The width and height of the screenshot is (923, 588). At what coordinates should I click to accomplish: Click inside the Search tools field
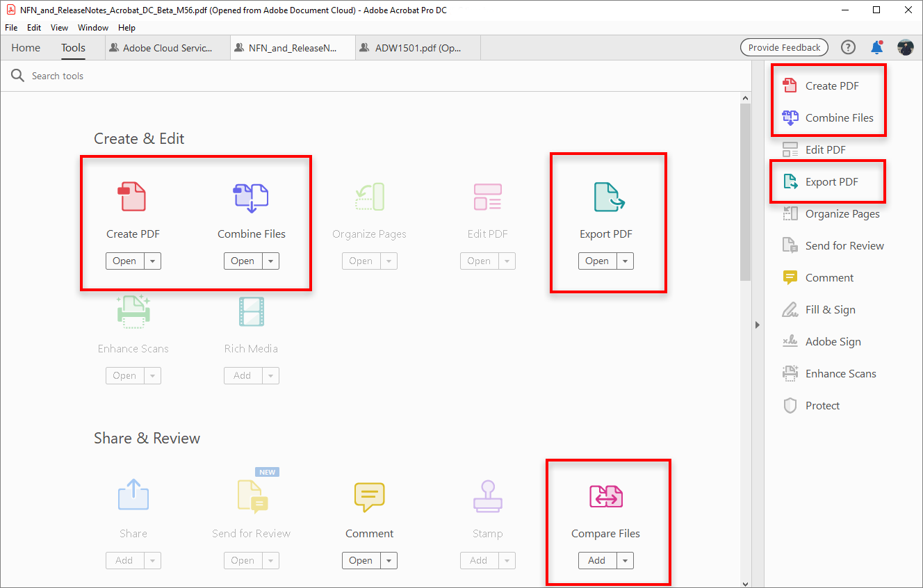375,76
